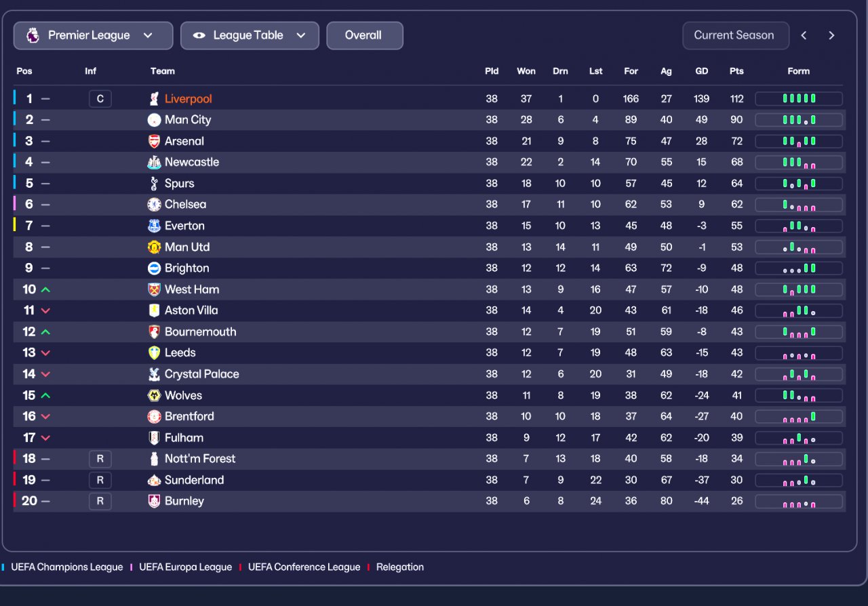
Task: Sort table by GD column header
Action: [x=701, y=71]
